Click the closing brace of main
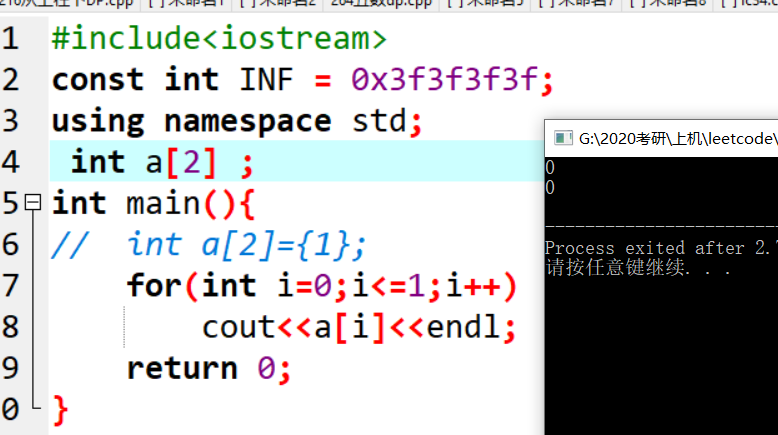 (60, 410)
